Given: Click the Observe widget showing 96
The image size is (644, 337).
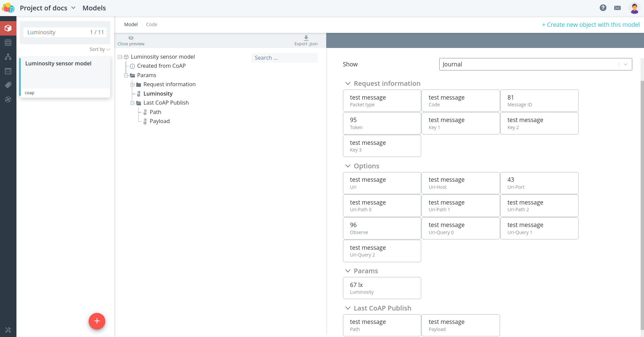Looking at the screenshot, I should tap(382, 228).
